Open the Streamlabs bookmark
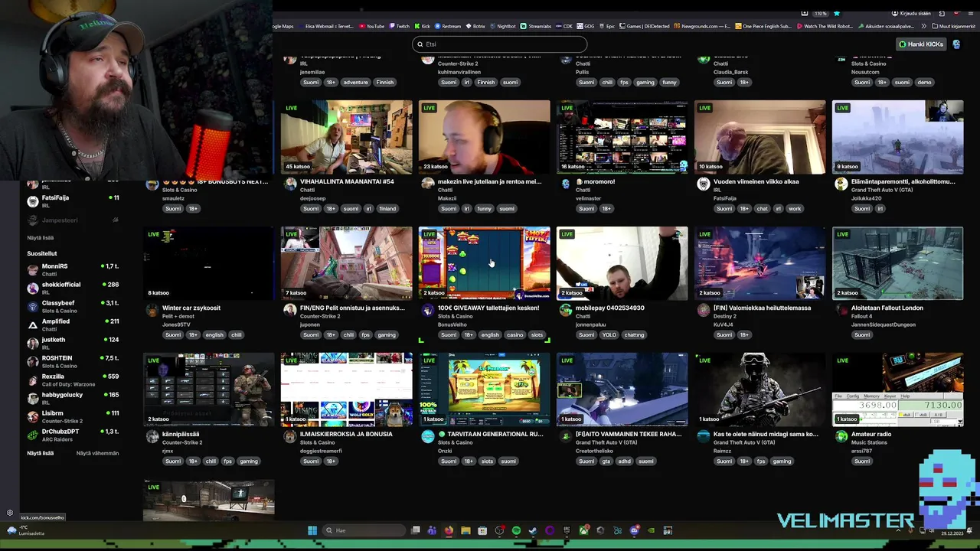Image resolution: width=980 pixels, height=551 pixels. pos(536,26)
